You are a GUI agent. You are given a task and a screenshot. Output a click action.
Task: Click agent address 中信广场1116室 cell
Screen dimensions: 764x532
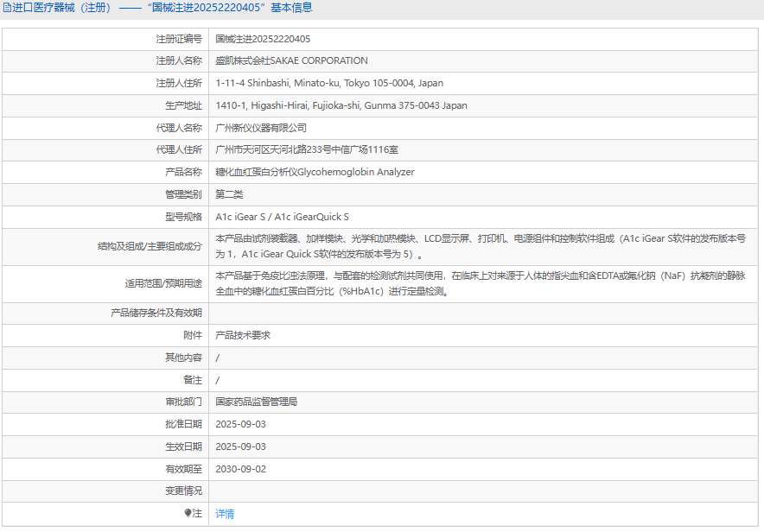tap(307, 150)
